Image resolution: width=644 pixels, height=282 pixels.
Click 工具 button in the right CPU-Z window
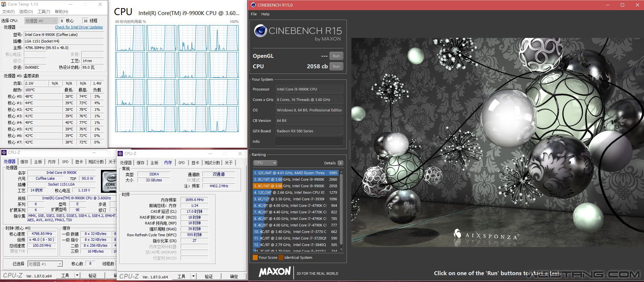coord(182,276)
